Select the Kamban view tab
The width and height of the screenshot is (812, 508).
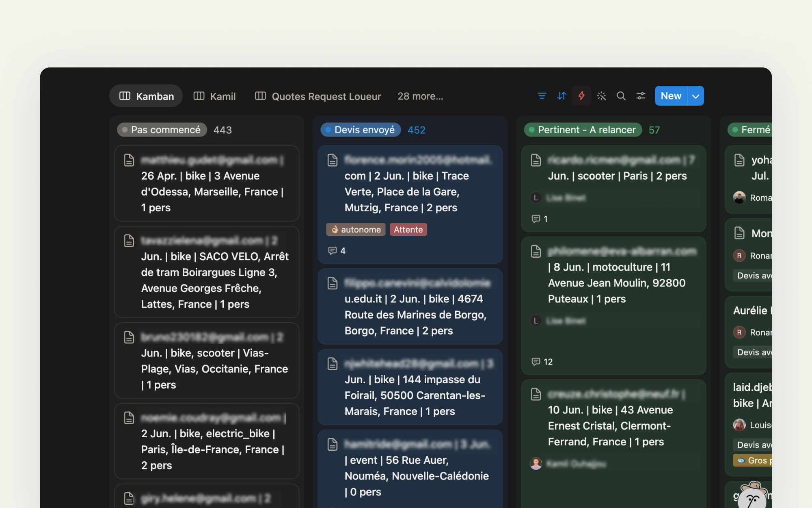146,96
